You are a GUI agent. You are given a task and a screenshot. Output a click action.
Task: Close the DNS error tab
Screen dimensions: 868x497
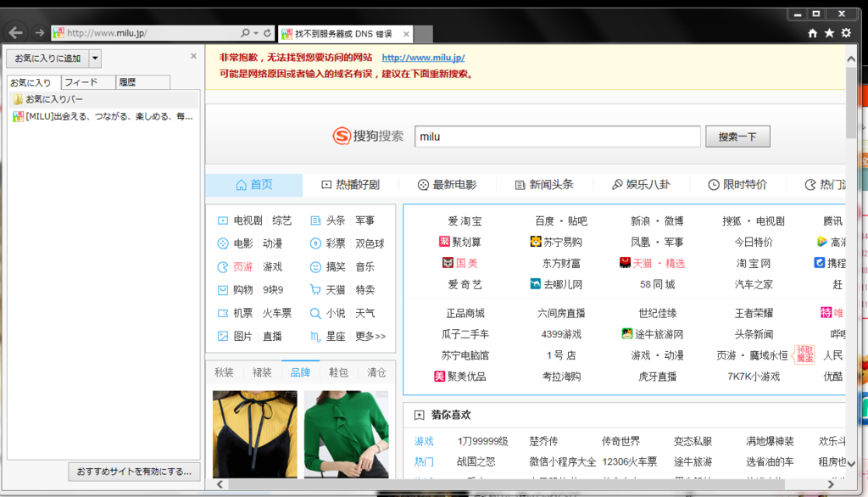(407, 34)
